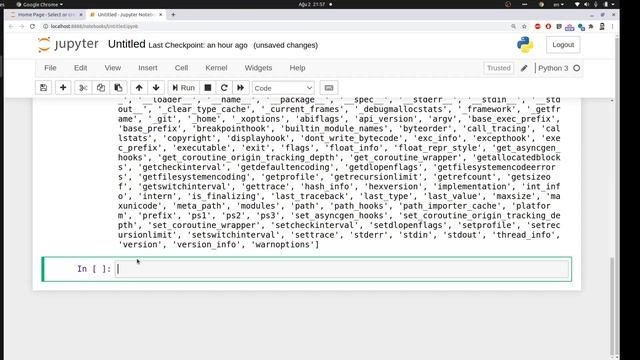Viewport: 640px width, 360px height.
Task: Click the kernel idle circle indicator
Action: tap(577, 68)
